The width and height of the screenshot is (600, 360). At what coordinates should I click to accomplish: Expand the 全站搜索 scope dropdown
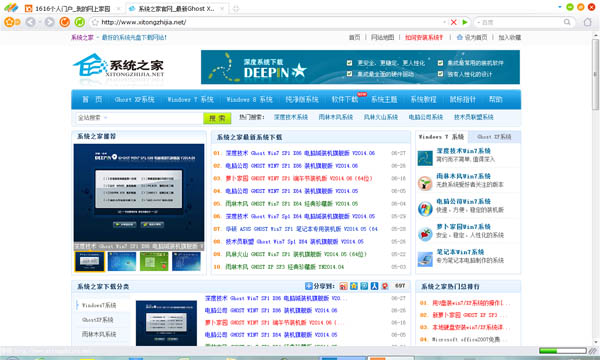[x=106, y=117]
